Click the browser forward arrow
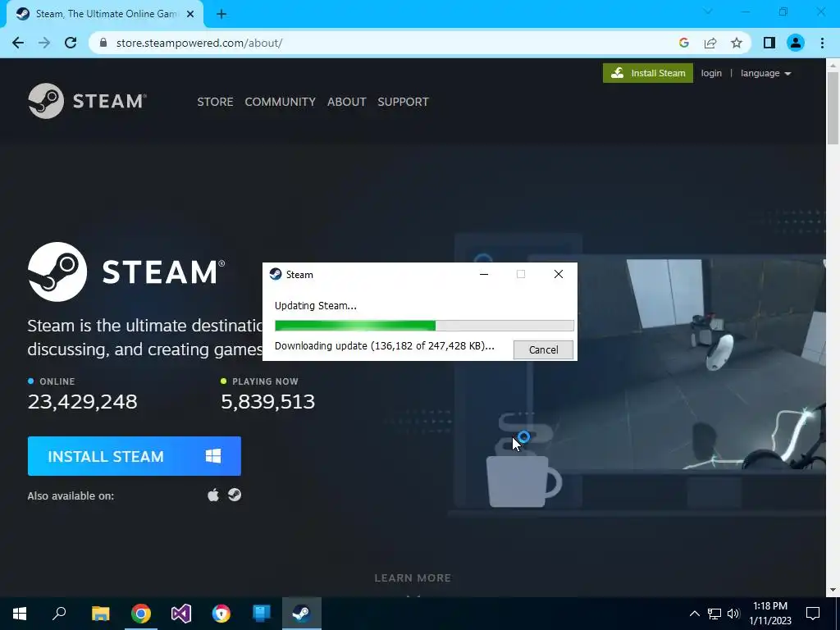The height and width of the screenshot is (630, 840). (x=44, y=43)
